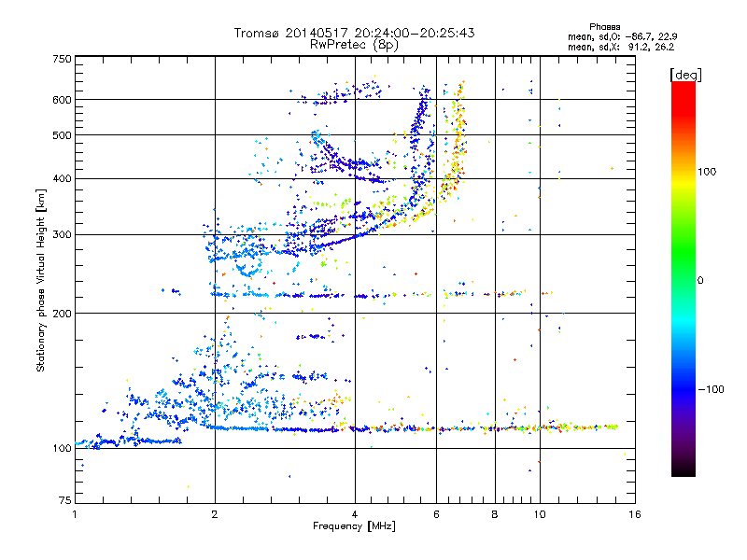Click the black bottom of the phase colorbar

point(684,469)
